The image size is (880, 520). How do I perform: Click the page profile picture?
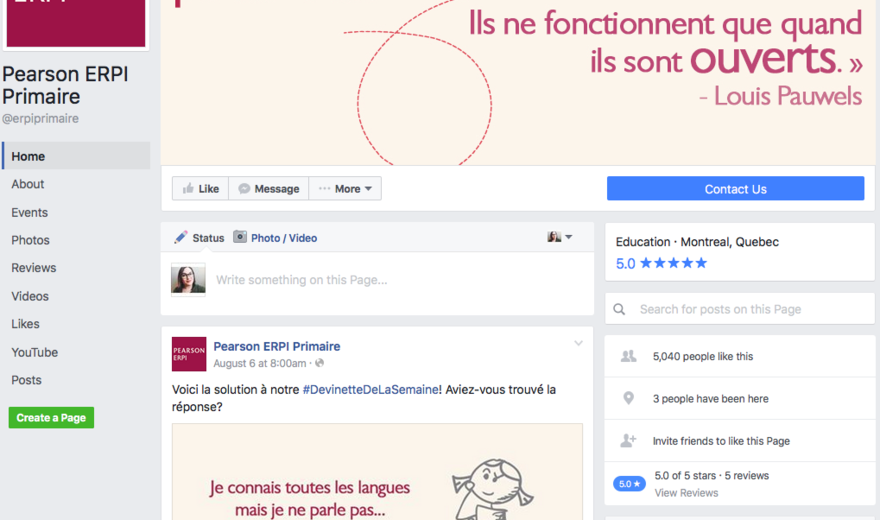point(76,24)
